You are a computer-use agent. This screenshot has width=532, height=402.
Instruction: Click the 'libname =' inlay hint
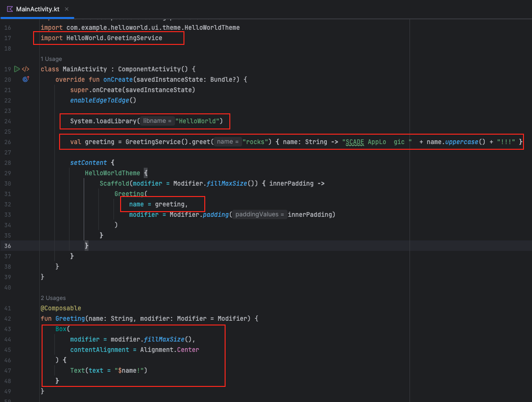point(157,121)
